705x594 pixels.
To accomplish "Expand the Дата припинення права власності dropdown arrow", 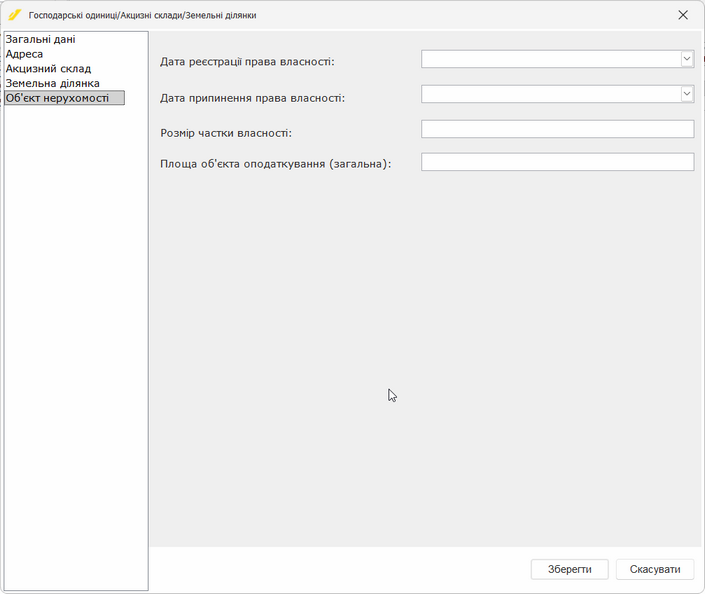I will pos(687,94).
